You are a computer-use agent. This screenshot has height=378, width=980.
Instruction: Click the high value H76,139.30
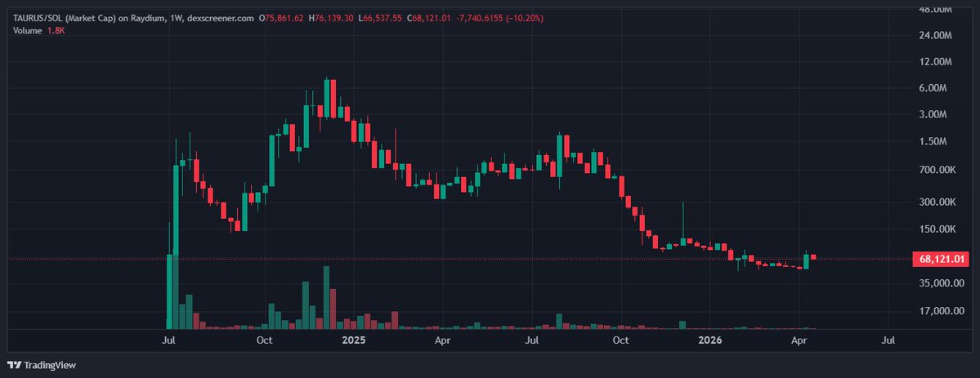(x=331, y=19)
